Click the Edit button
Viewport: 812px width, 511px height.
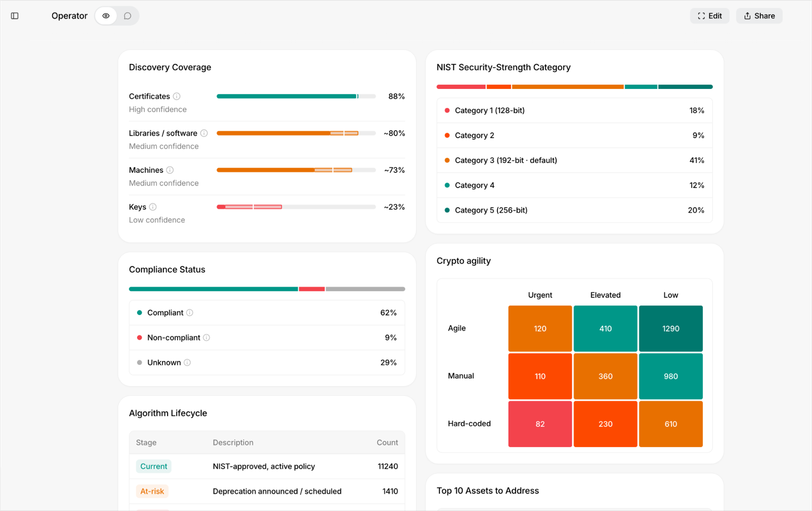(x=709, y=16)
